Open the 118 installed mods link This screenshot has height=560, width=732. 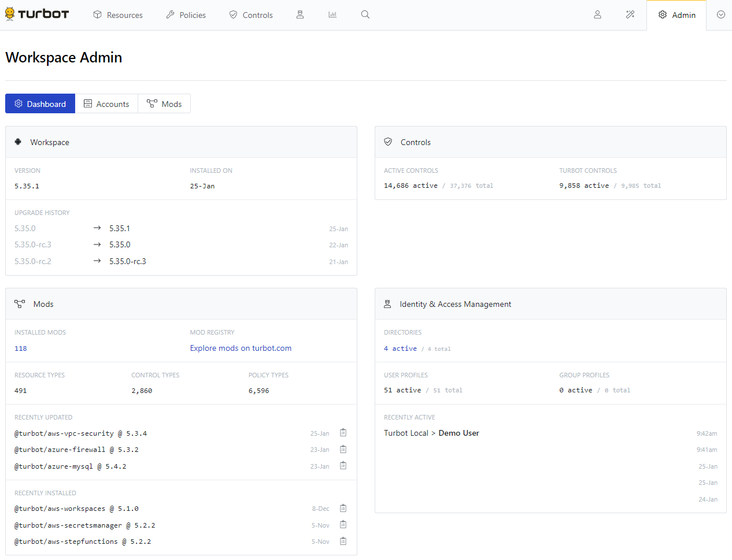point(21,348)
